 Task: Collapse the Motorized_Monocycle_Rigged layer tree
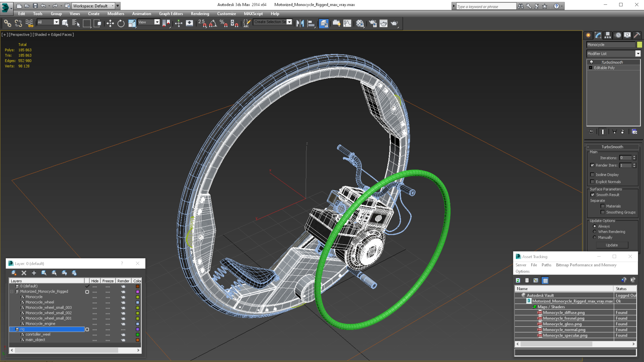coord(11,292)
